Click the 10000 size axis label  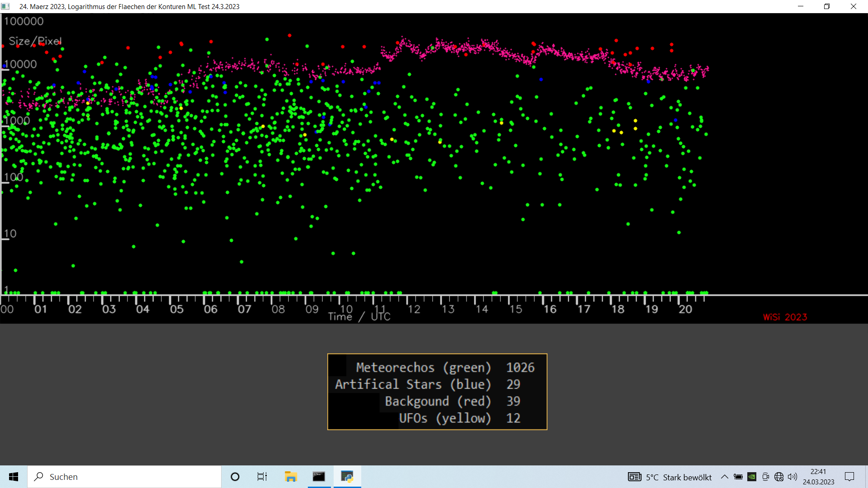pos(21,64)
